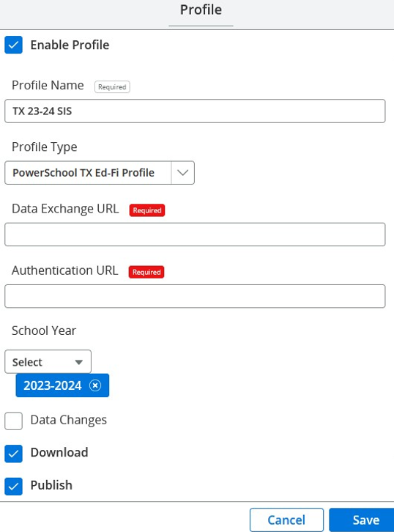The height and width of the screenshot is (532, 394).
Task: Focus the Data Exchange URL field
Action: (195, 234)
